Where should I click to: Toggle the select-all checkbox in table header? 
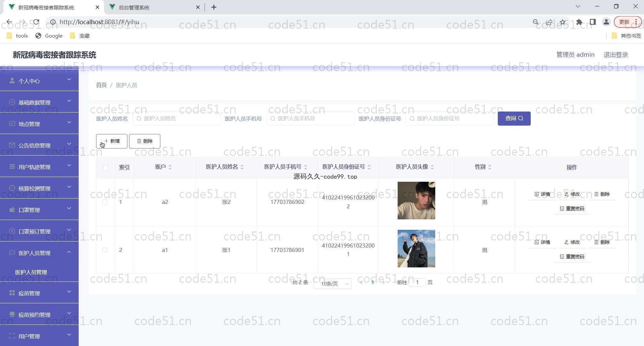[x=106, y=167]
